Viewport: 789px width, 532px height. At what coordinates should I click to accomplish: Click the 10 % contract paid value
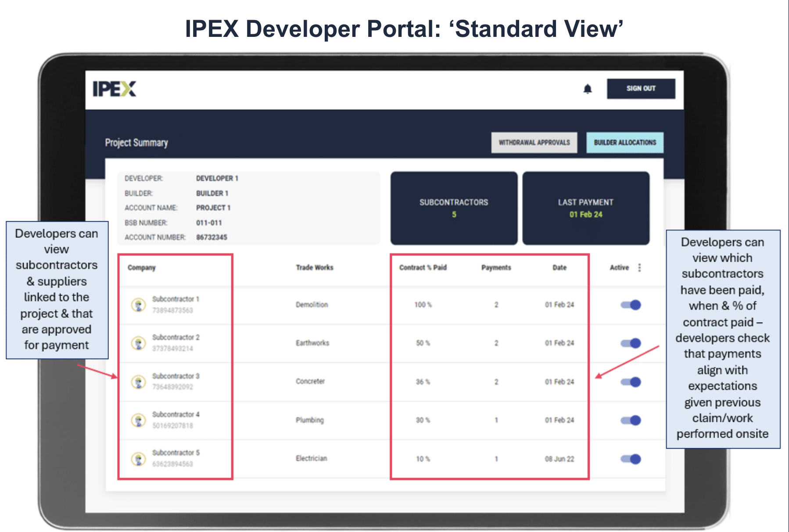click(423, 459)
